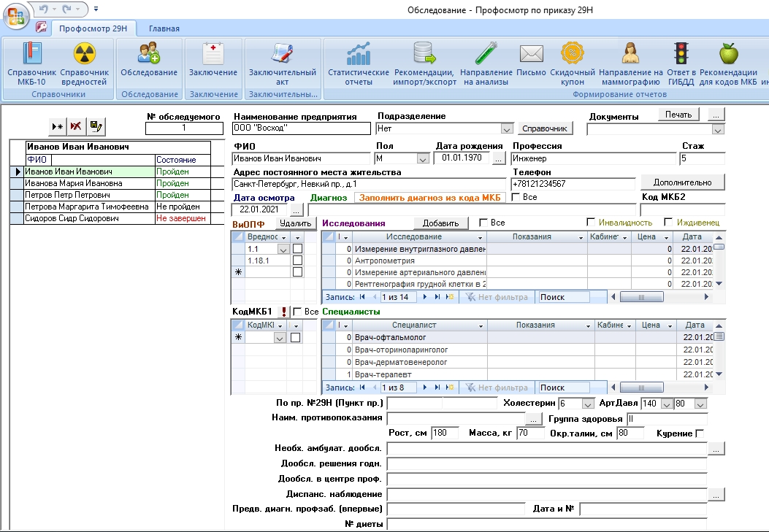Expand the Холестерин value dropdown
Viewport: 769px width, 532px height.
click(588, 404)
